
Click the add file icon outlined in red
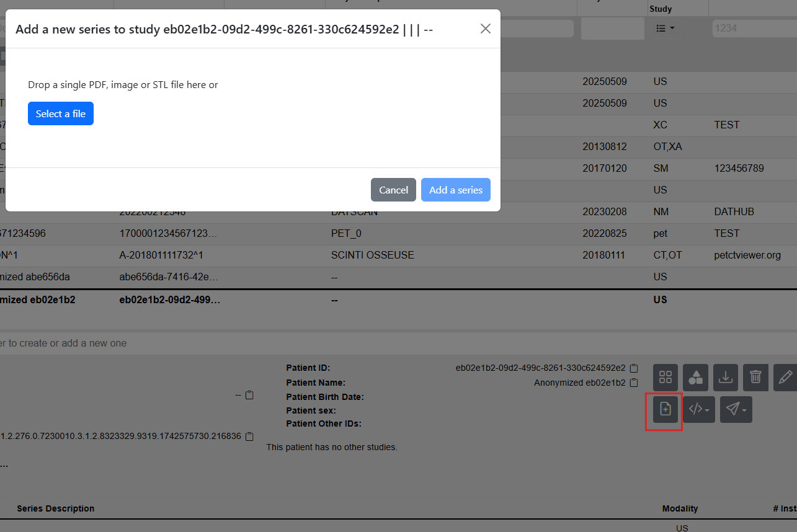point(666,409)
